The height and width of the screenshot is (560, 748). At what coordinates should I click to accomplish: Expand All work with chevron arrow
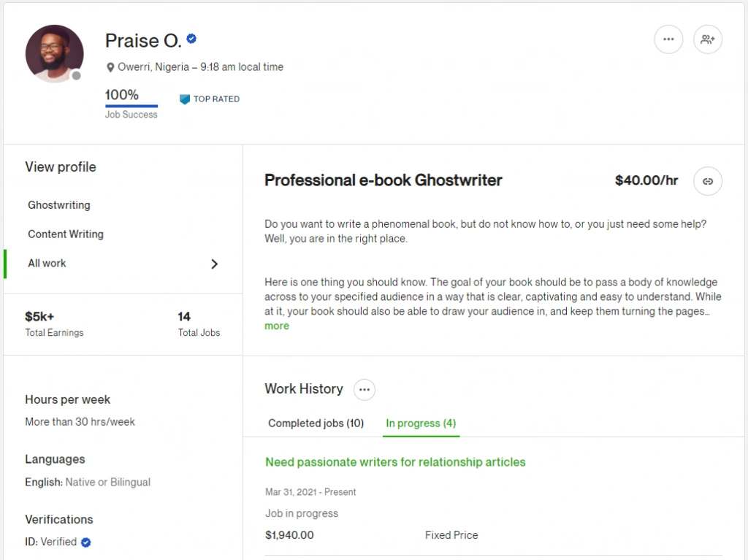(x=215, y=264)
